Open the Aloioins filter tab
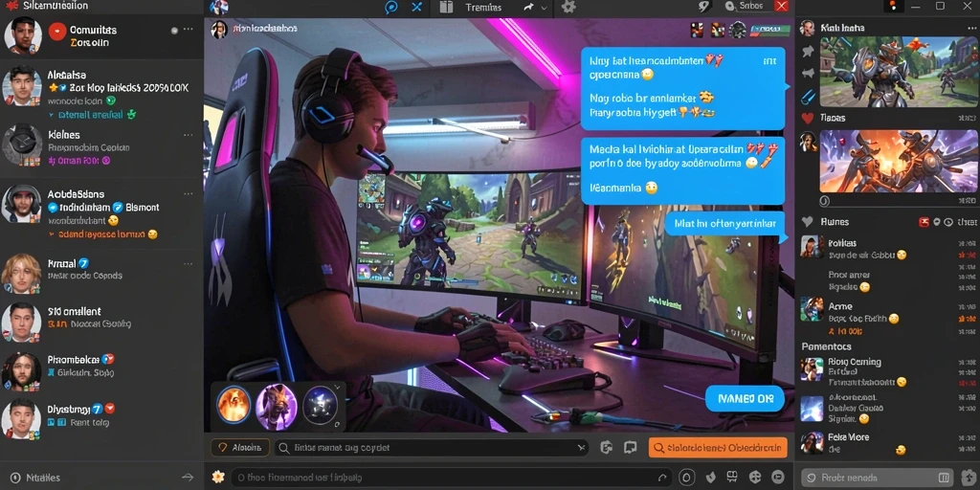This screenshot has width=980, height=490. 240,448
